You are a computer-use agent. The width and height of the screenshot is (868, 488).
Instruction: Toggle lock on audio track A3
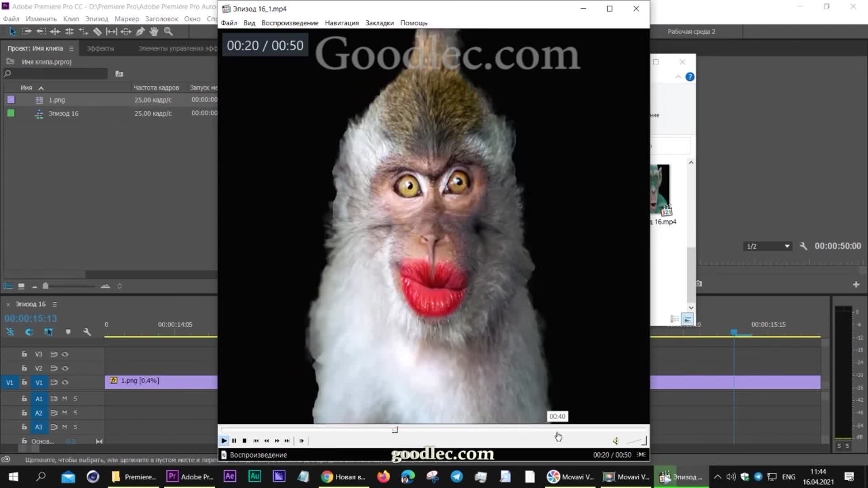pos(24,427)
